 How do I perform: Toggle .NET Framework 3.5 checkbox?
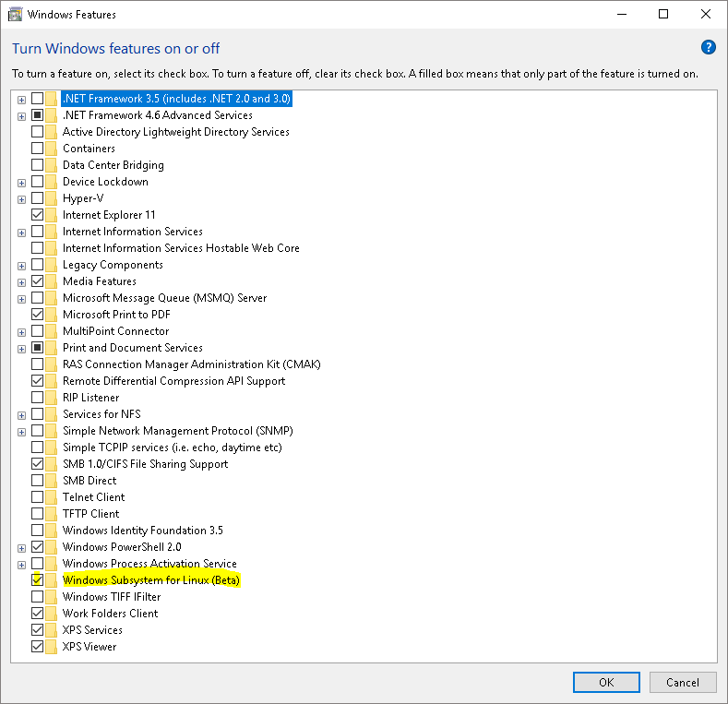tap(37, 99)
